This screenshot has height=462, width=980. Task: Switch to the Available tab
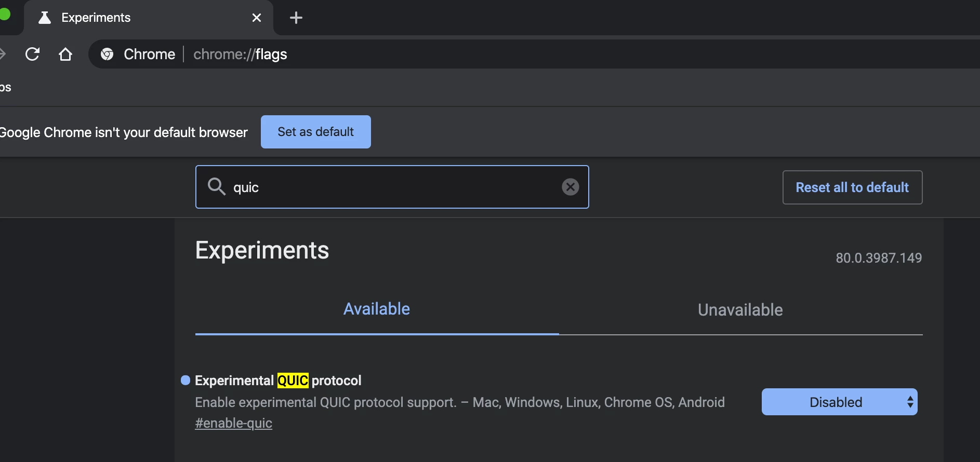point(377,309)
